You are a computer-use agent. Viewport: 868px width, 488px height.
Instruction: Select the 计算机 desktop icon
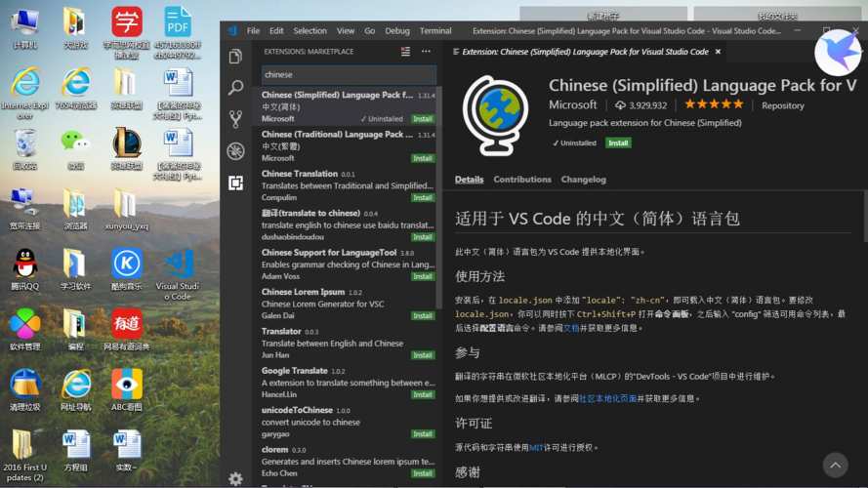(25, 27)
